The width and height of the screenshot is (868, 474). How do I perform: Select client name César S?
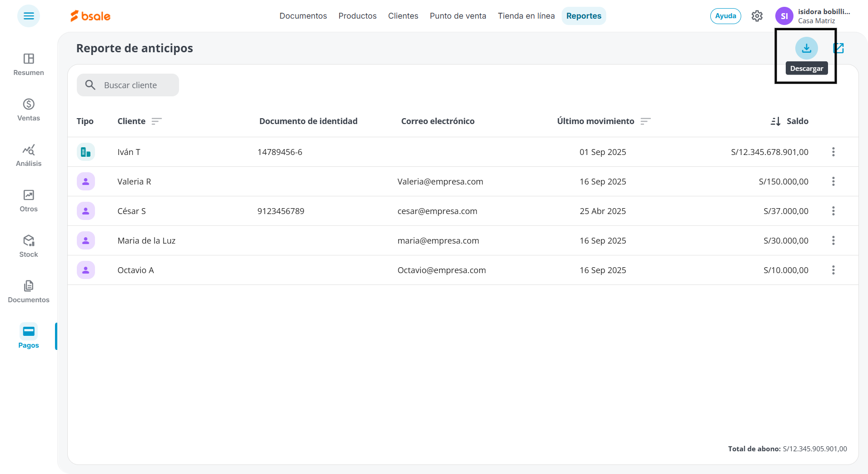(x=132, y=211)
